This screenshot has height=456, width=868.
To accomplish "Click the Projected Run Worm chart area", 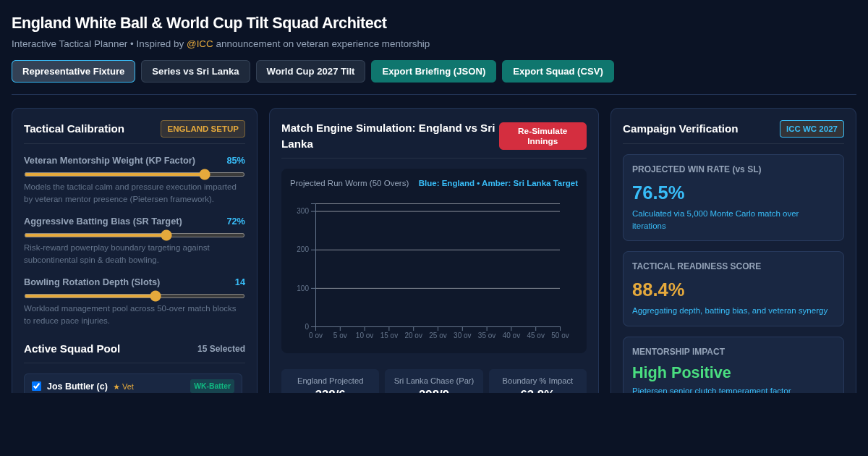I will (x=434, y=261).
